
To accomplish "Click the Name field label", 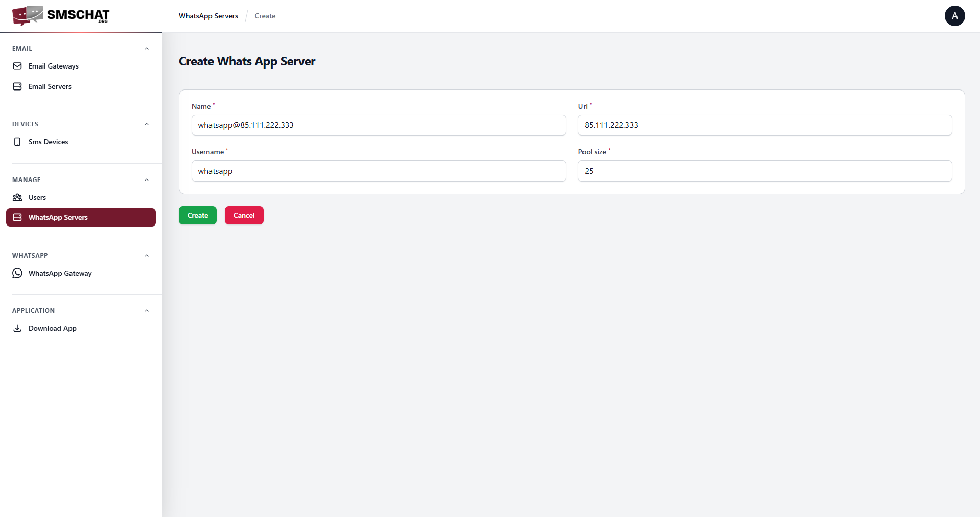I will (201, 106).
